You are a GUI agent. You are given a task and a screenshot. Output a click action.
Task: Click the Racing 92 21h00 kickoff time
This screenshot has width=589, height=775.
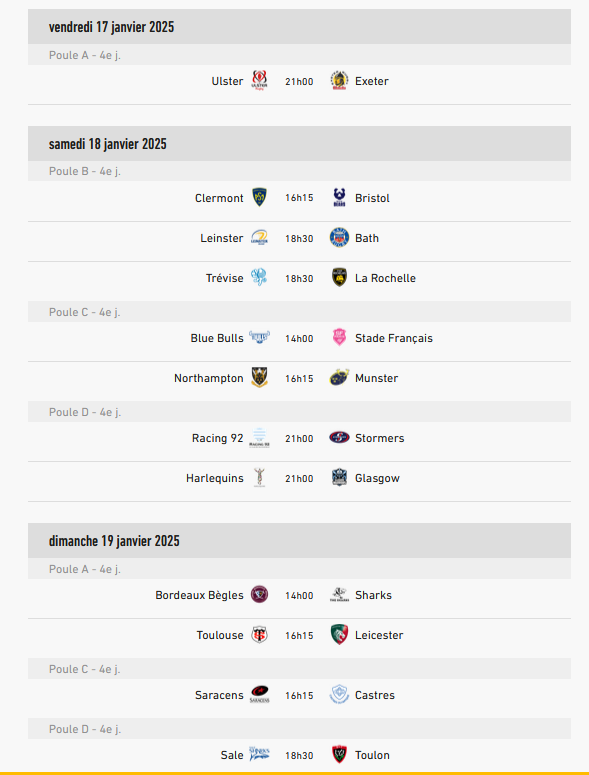[x=299, y=438]
